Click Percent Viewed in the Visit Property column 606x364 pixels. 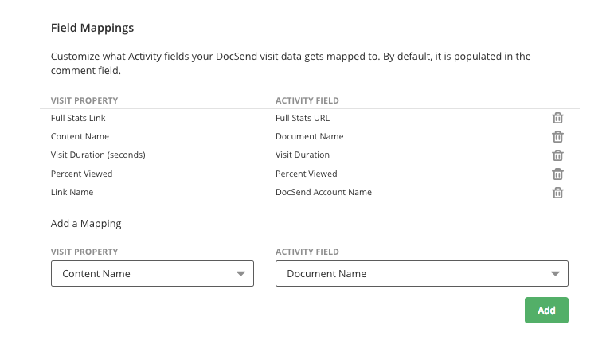(81, 174)
